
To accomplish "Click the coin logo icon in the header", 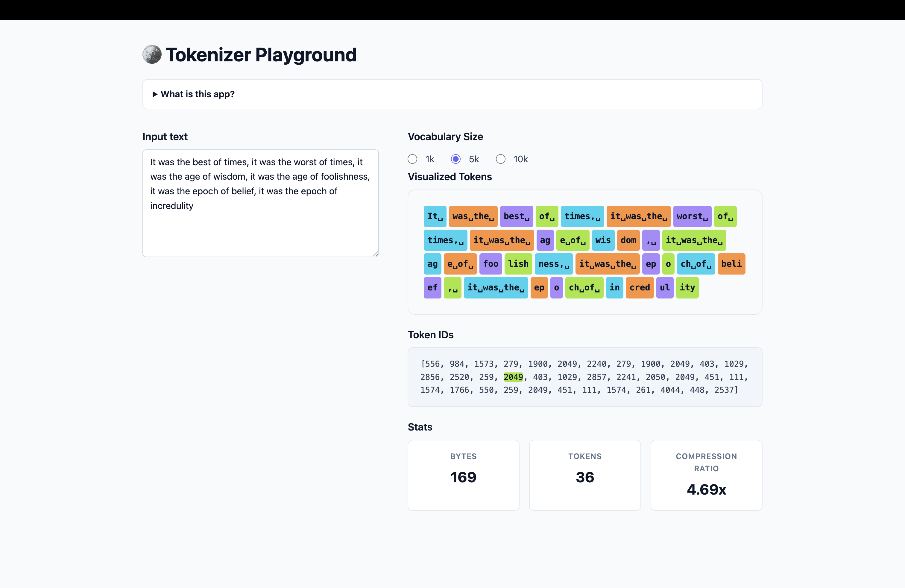I will click(151, 54).
